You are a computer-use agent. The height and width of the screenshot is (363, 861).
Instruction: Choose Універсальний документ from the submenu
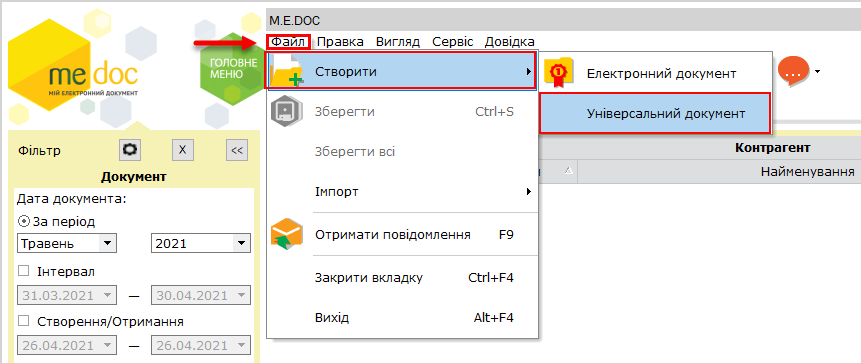656,114
